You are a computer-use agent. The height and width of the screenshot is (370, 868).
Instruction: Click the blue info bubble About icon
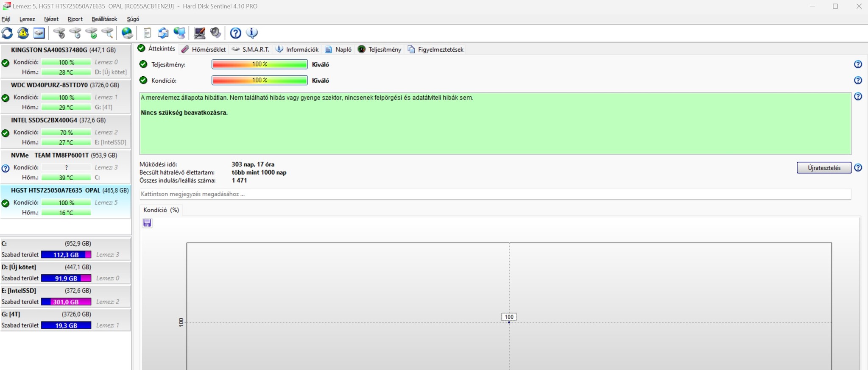point(252,33)
